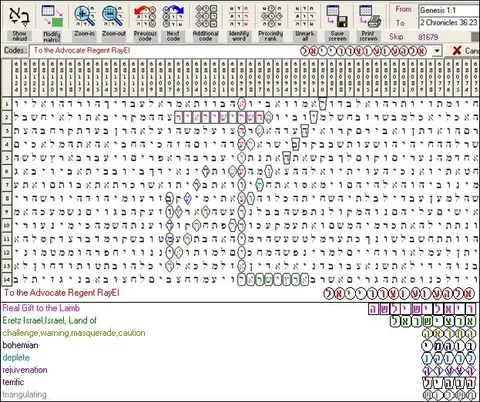Screen dimensions: 480x402
Task: Select matrix row header 6
Action: (x=6, y=171)
